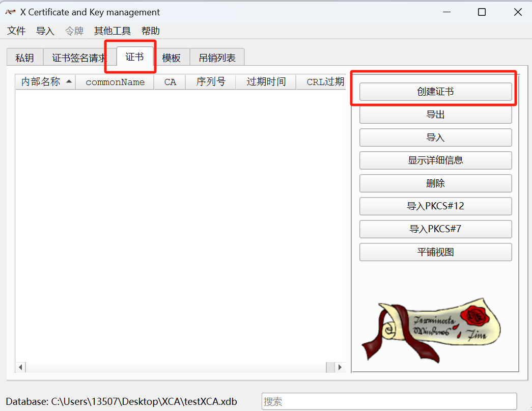Click the left scroll arrow of horizontal scrollbar
This screenshot has width=532, height=411.
click(x=21, y=367)
